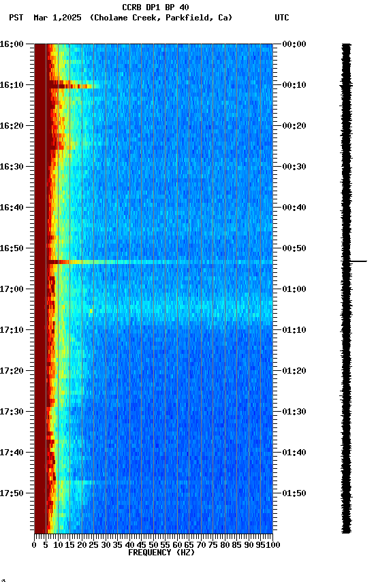
Task: Click the '01:40' UTC time label
Action: [294, 453]
